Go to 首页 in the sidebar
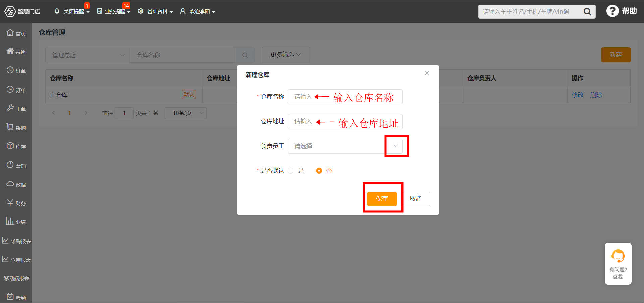Viewport: 644px width, 303px height. (16, 33)
